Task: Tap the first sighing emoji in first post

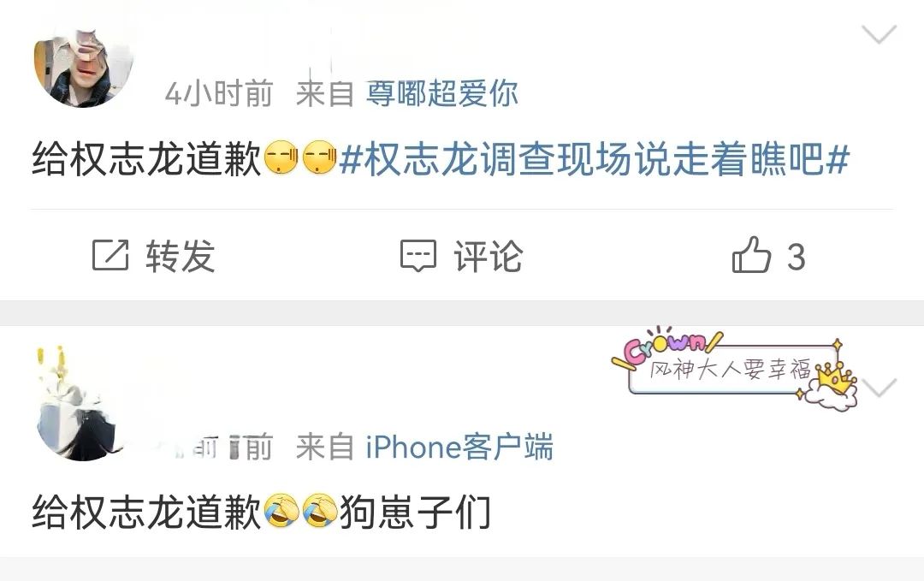Action: click(281, 157)
